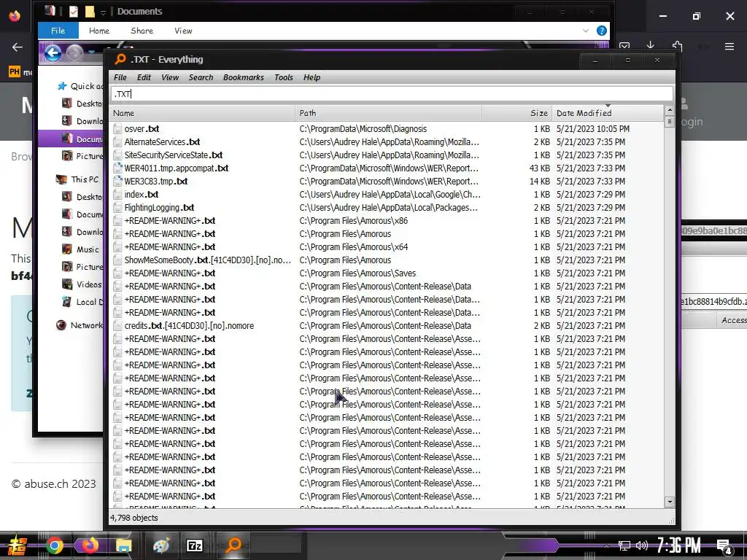Open the Share tab in Documents Explorer
This screenshot has width=747, height=560.
[142, 31]
